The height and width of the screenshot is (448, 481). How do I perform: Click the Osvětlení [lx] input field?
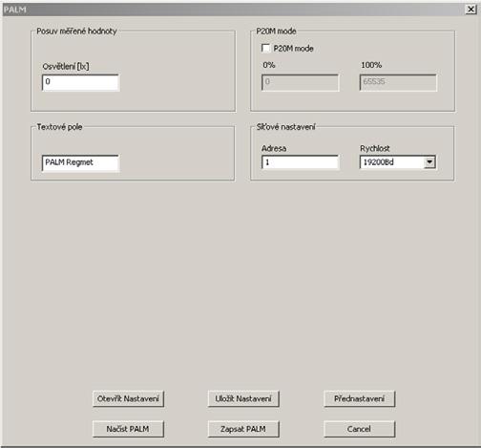81,82
